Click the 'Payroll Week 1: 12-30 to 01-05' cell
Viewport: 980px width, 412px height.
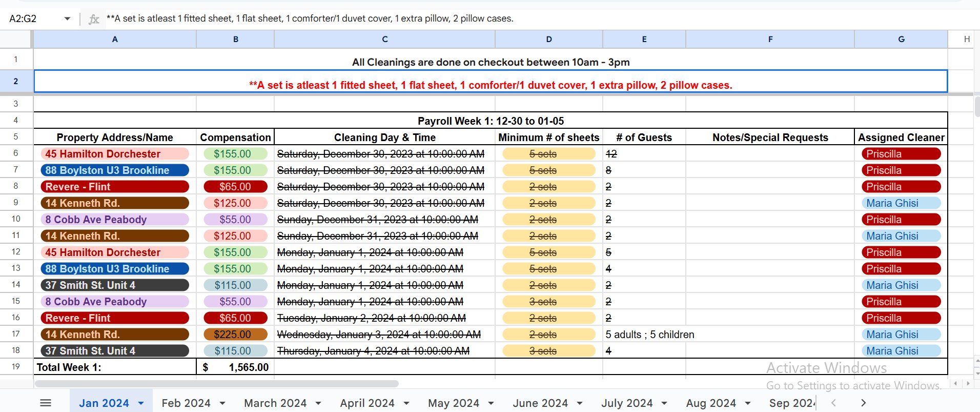[x=491, y=121]
